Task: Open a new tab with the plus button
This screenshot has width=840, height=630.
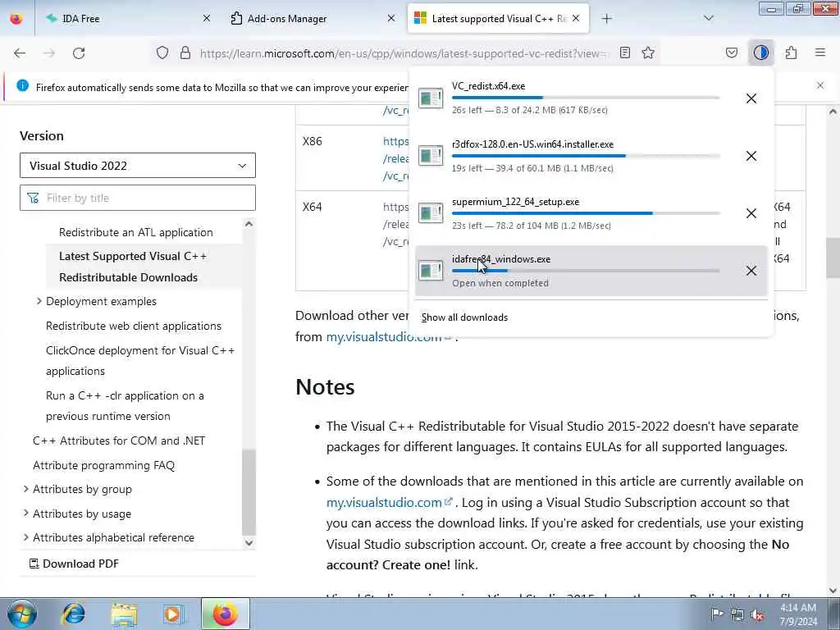Action: point(606,19)
